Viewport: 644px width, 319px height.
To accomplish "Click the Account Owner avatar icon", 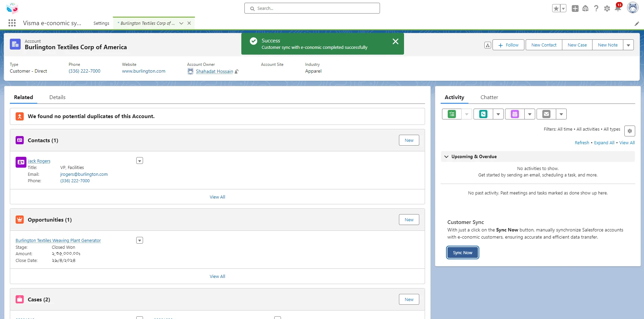I will click(190, 71).
